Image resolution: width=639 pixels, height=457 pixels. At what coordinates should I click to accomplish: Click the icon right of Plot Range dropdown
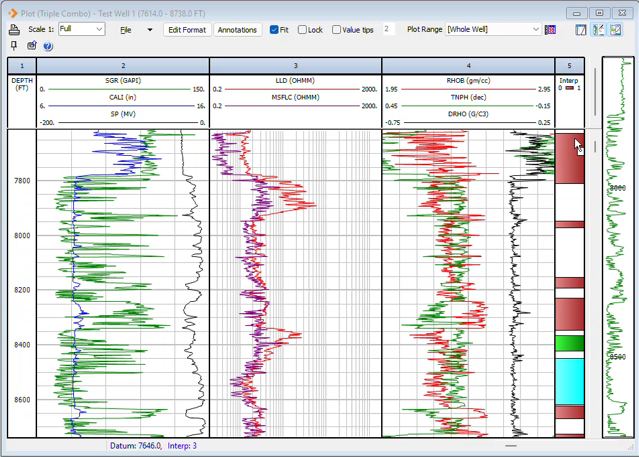[550, 30]
